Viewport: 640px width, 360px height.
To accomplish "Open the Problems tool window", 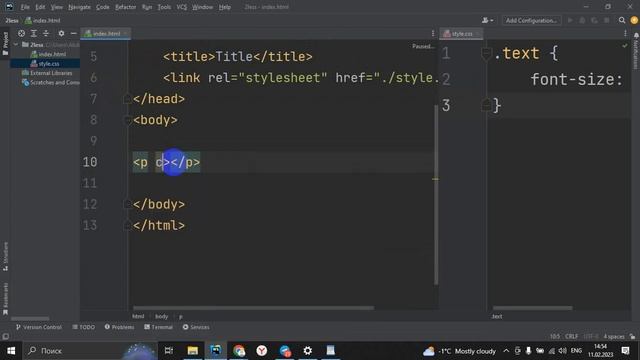I will pos(119,327).
